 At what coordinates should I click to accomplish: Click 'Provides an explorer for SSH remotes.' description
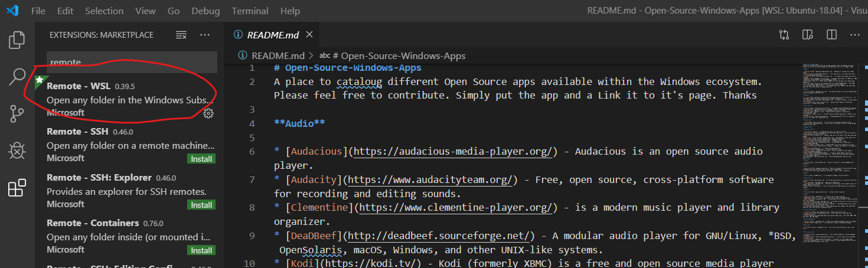pos(126,191)
